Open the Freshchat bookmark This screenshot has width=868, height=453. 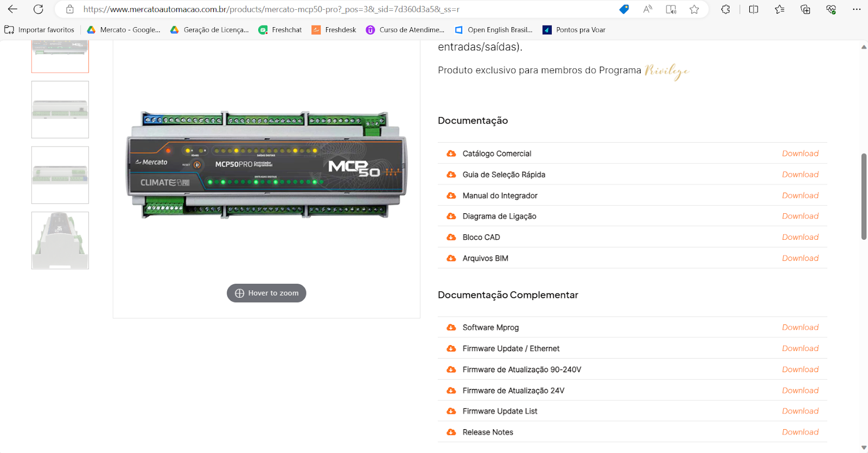pyautogui.click(x=280, y=30)
